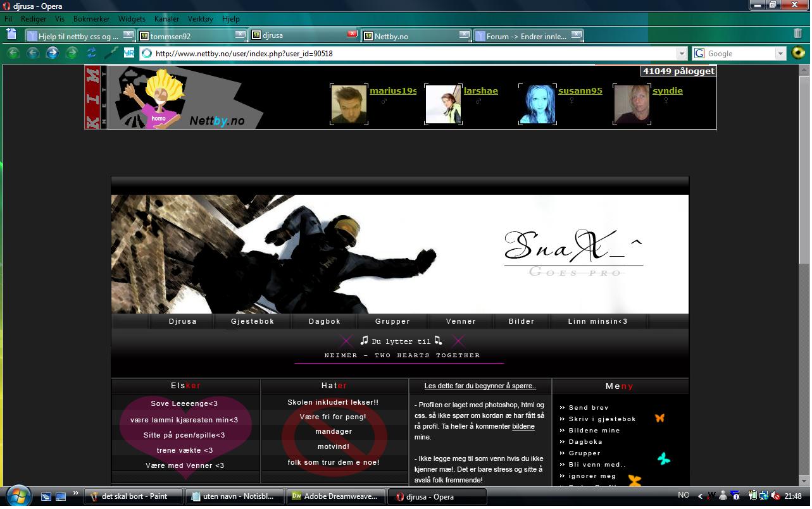Close the tommsen92 tab
The height and width of the screenshot is (509, 812).
(x=240, y=34)
